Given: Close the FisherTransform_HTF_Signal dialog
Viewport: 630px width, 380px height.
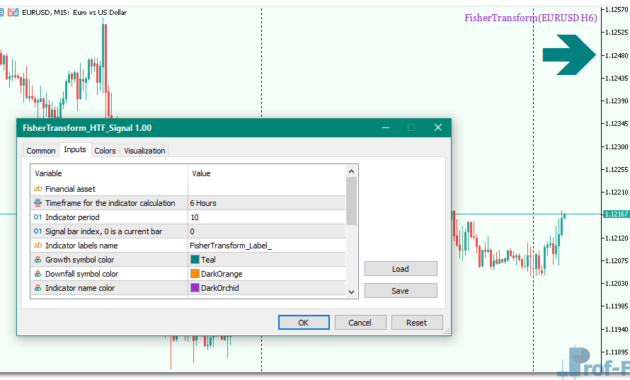Looking at the screenshot, I should [438, 128].
